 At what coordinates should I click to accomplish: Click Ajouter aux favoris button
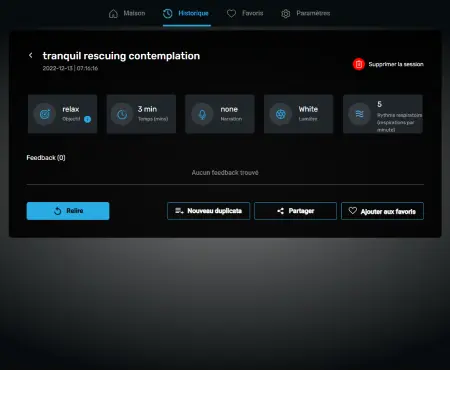(x=382, y=211)
